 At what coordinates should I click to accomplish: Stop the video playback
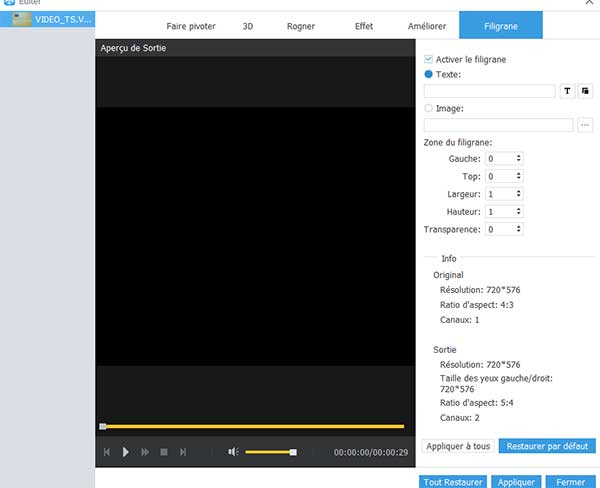[164, 452]
